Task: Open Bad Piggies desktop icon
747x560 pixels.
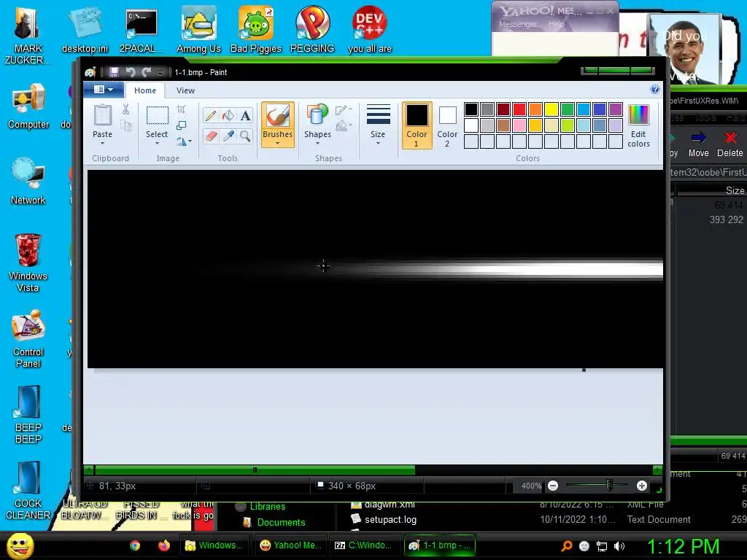Action: [256, 29]
